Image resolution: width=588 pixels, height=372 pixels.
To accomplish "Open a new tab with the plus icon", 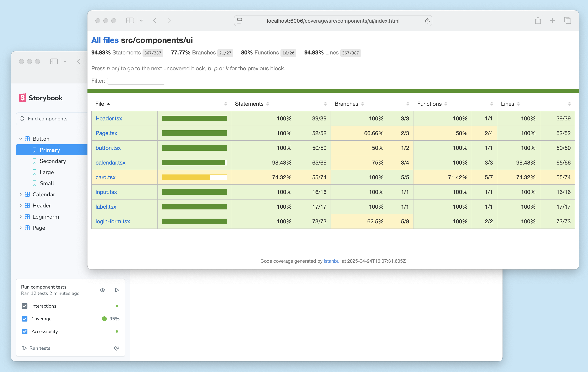I will click(x=552, y=20).
